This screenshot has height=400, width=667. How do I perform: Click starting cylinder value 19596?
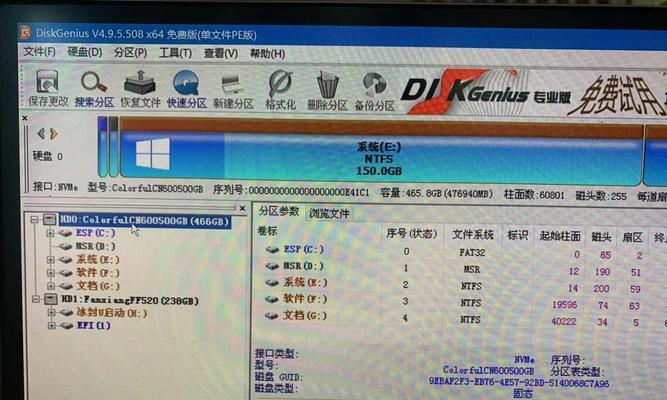[x=564, y=305]
